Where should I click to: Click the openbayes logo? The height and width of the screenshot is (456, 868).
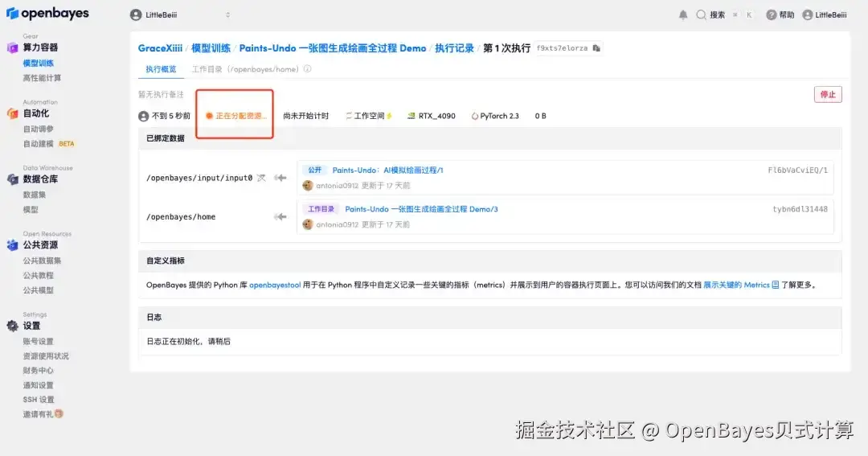[47, 14]
